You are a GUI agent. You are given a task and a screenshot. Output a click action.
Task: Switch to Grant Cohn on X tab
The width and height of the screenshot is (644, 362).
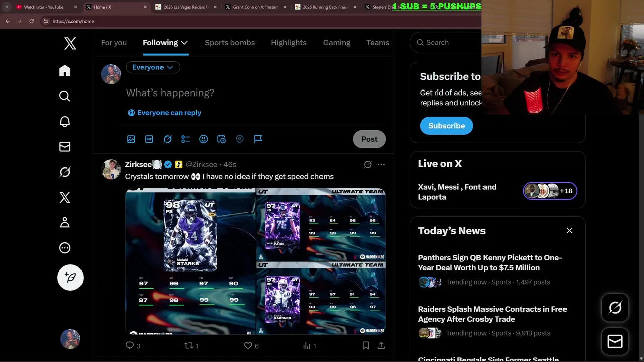[255, 7]
